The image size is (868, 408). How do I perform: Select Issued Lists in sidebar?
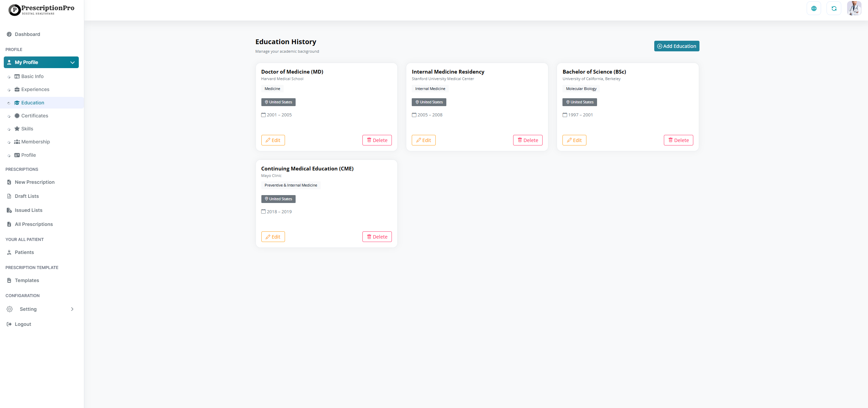28,210
